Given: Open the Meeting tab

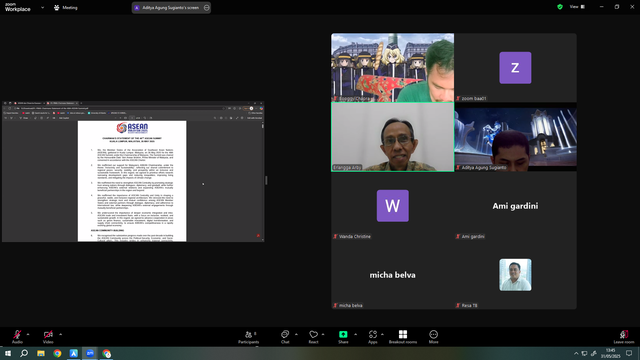Looking at the screenshot, I should [65, 7].
